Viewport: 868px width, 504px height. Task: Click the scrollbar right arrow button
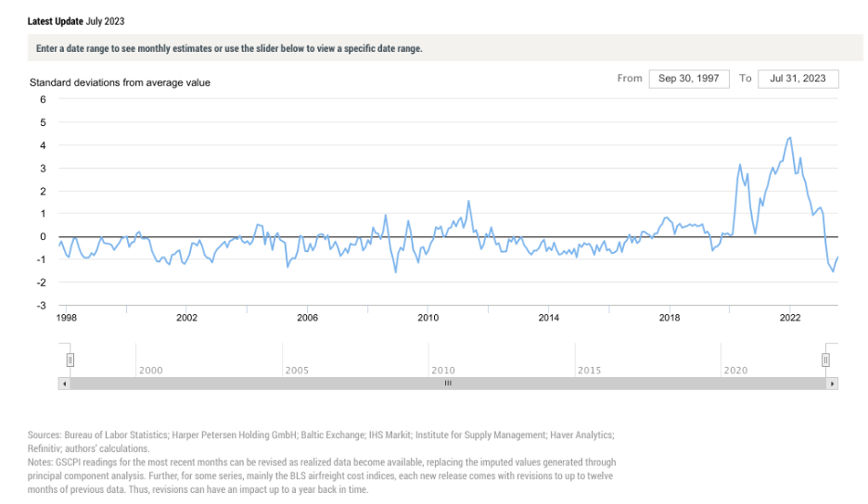(832, 383)
